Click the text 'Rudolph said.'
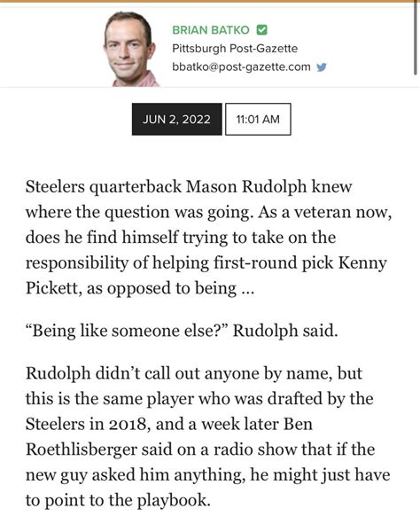Image resolution: width=420 pixels, height=524 pixels. coord(285,332)
